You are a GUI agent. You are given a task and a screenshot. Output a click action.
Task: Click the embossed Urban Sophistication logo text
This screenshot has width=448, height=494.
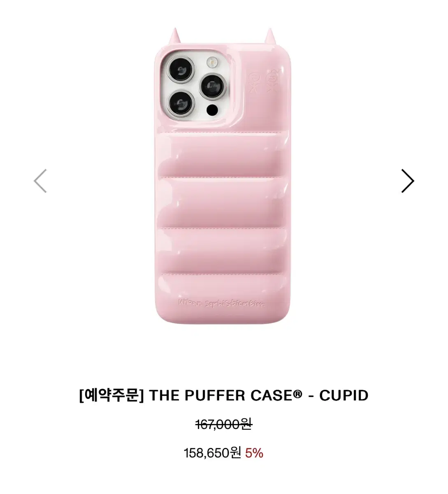click(x=221, y=303)
